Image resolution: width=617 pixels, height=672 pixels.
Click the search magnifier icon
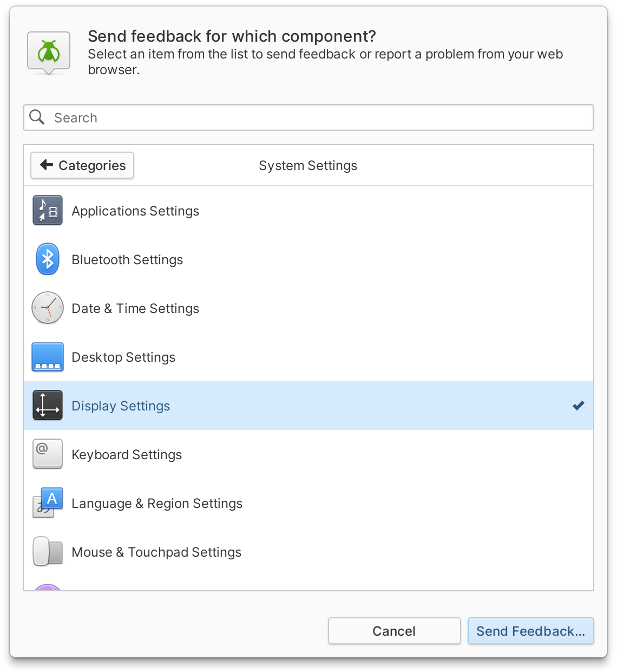37,118
